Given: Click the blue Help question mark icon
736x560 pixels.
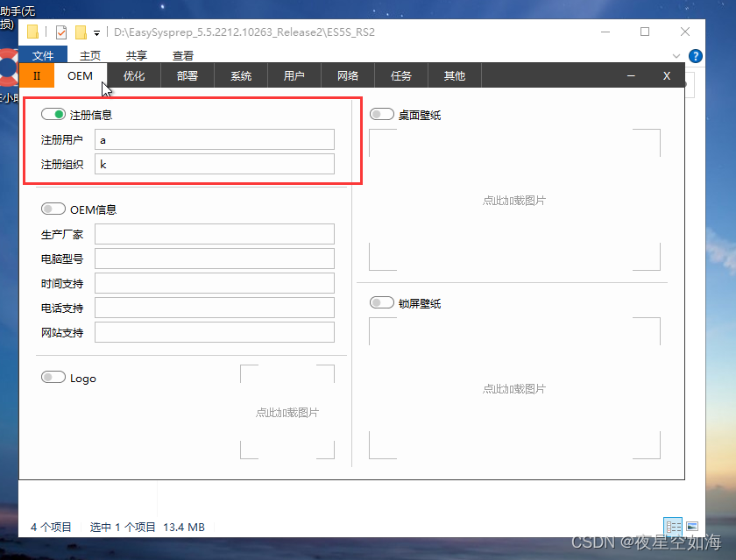Looking at the screenshot, I should pos(695,55).
